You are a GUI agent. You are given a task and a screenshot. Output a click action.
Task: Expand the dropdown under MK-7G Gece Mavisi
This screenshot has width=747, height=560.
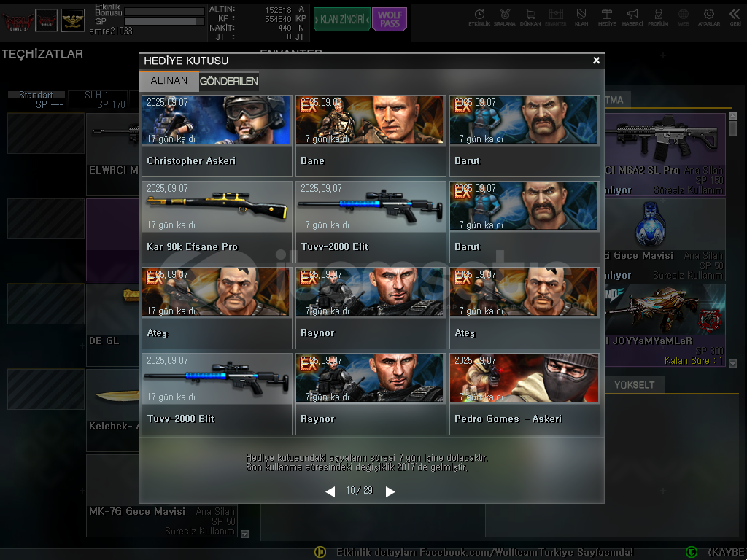click(x=245, y=534)
